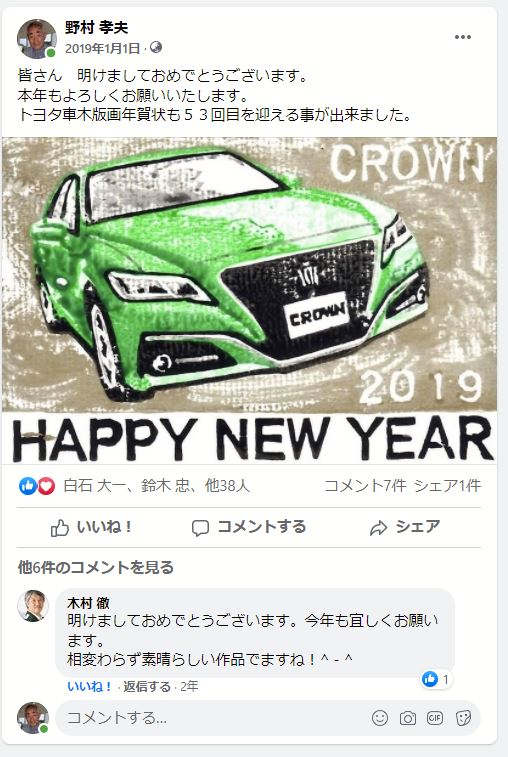Like 木村 徹's comment with いいね！
508x757 pixels.
tap(90, 686)
